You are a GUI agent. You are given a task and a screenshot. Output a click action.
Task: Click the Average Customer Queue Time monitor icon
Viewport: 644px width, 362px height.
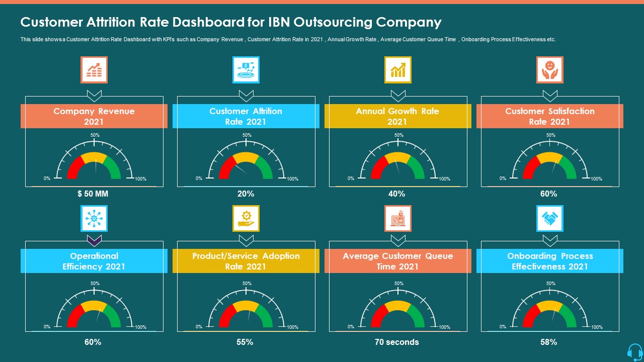click(398, 218)
